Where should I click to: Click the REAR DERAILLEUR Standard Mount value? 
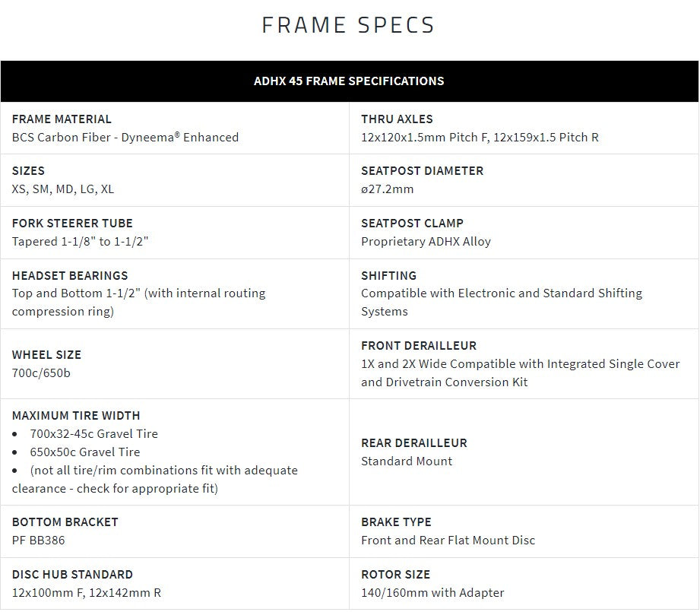pos(407,461)
